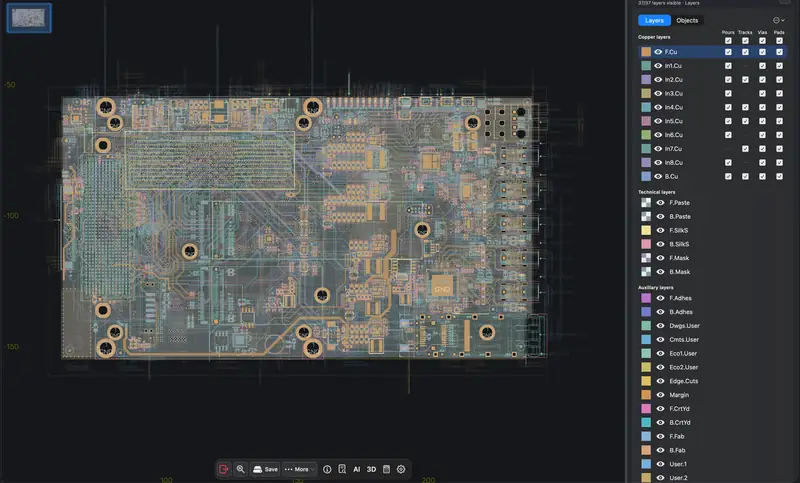Select the Eco2.User layer name
This screenshot has height=483, width=800.
point(683,367)
